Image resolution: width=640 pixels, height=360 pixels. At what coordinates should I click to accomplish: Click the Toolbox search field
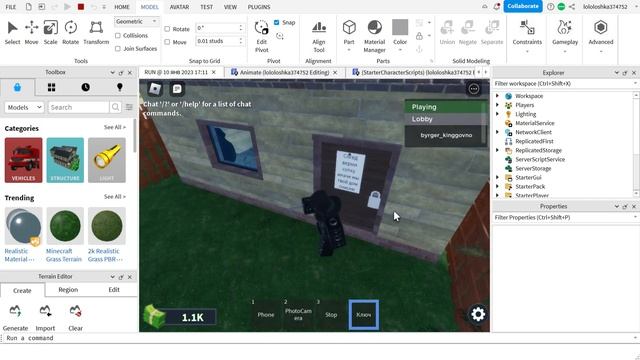pyautogui.click(x=79, y=107)
